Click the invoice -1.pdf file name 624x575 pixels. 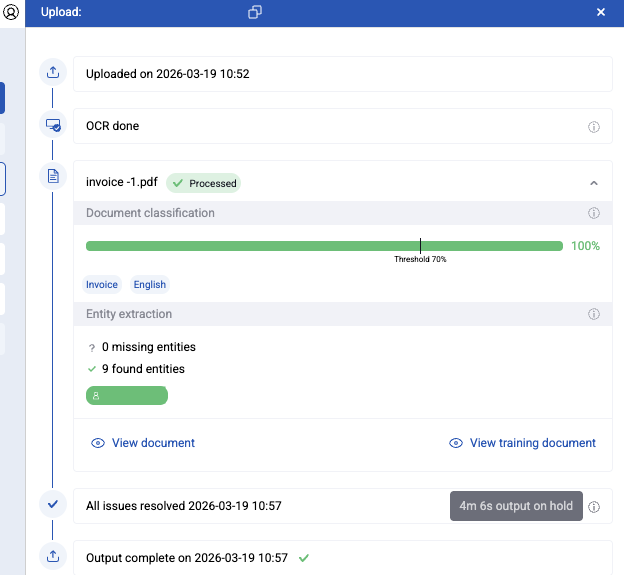(x=122, y=182)
